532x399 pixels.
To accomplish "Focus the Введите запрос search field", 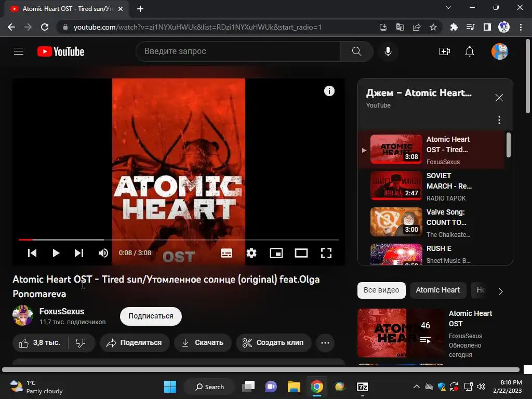I will click(238, 51).
